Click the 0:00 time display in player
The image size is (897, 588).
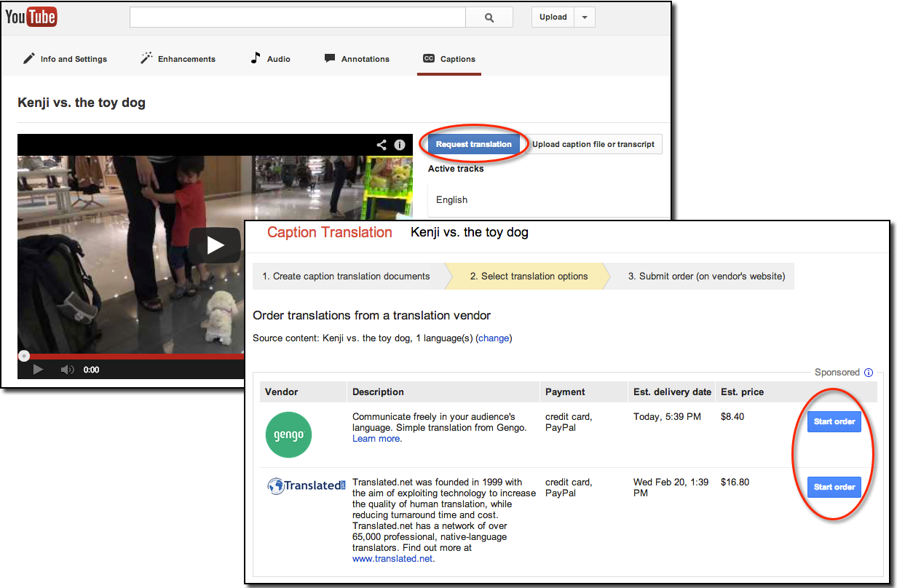coord(91,370)
